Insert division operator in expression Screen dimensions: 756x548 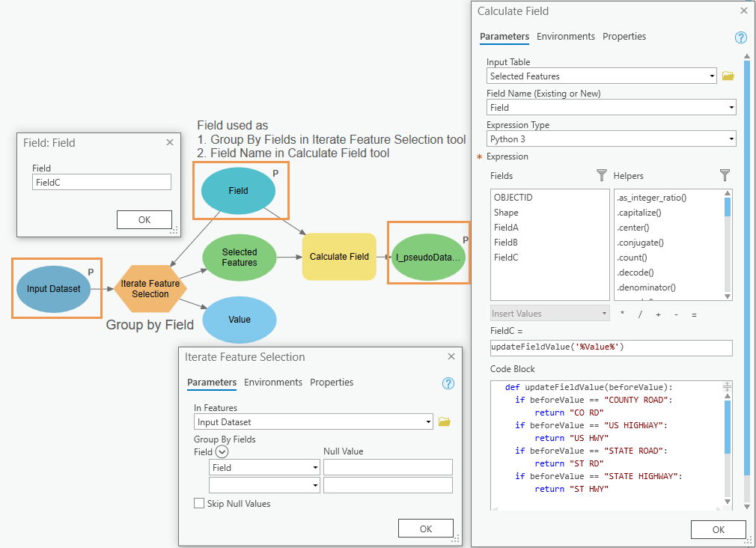point(640,314)
